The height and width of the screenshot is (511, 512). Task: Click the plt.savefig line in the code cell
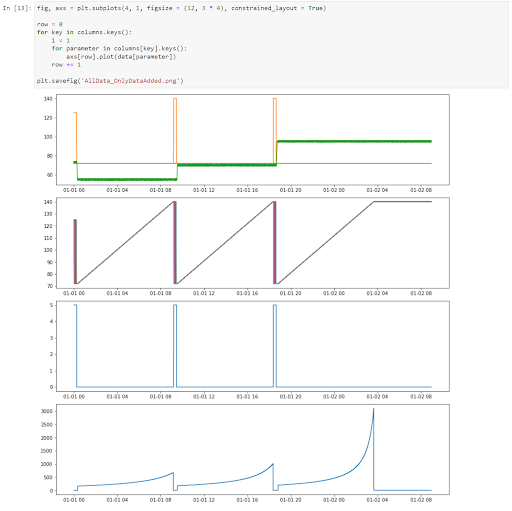[110, 81]
